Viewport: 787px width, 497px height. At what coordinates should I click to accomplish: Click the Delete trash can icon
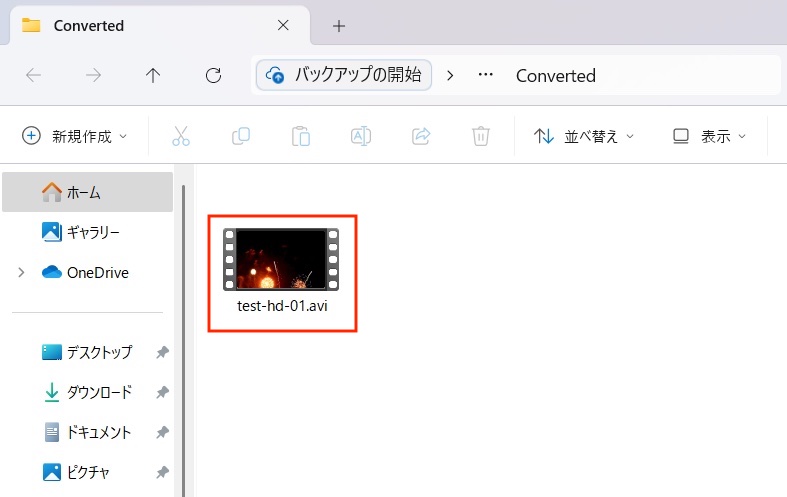pos(481,136)
